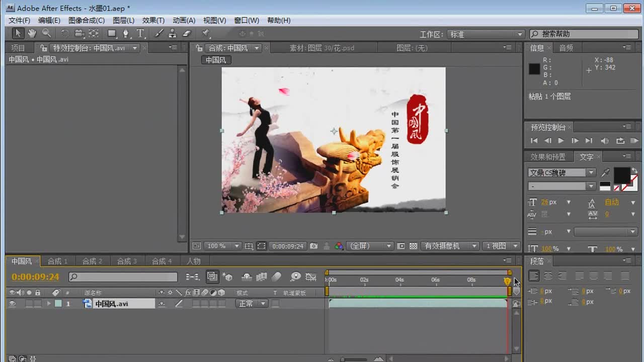Select the horizontal Type tool
Image resolution: width=644 pixels, height=362 pixels.
(x=140, y=34)
